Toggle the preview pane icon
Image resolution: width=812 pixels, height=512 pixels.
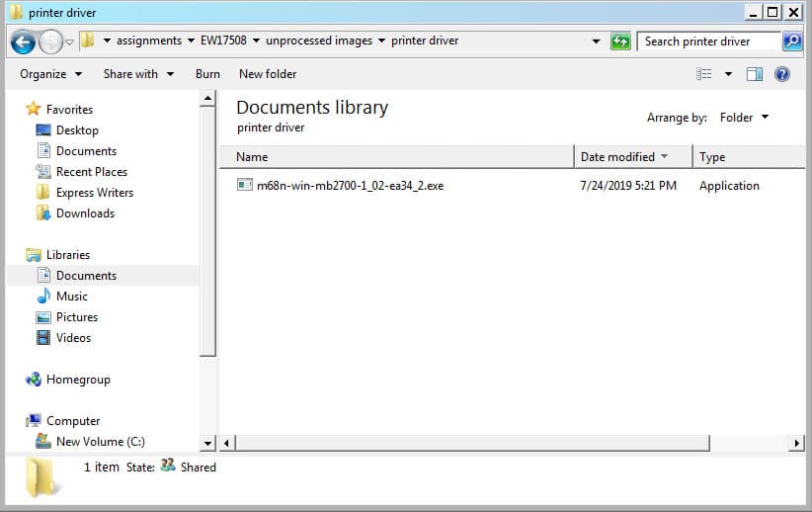click(755, 74)
